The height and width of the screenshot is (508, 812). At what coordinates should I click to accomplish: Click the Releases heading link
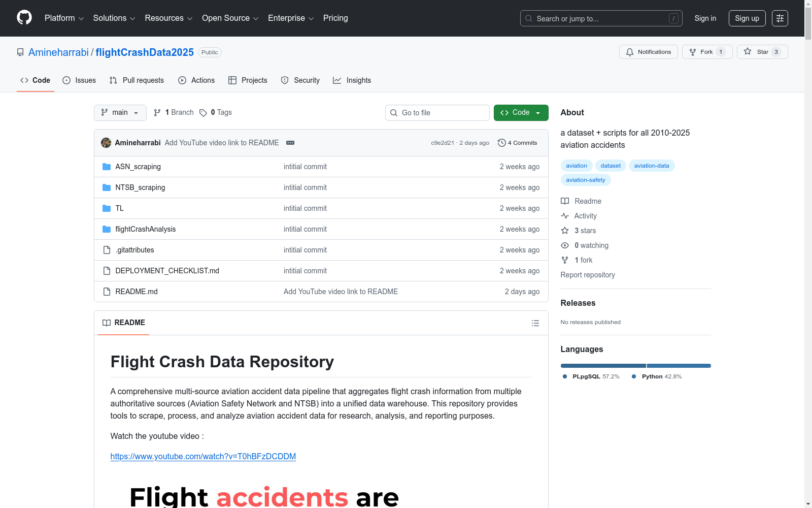(578, 303)
